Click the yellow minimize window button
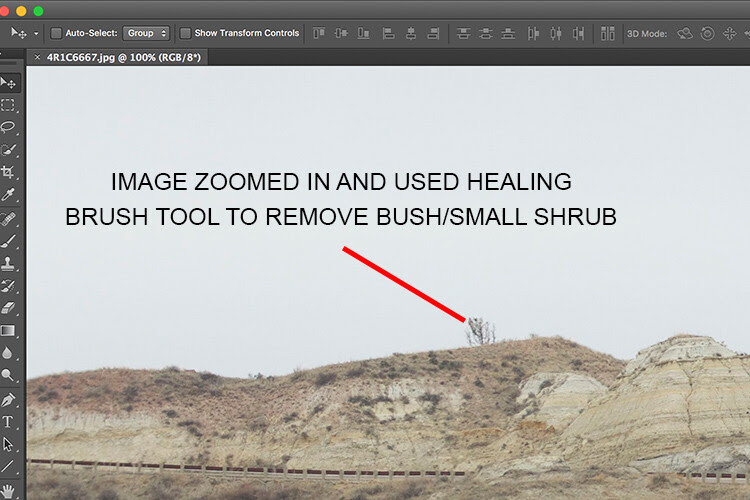This screenshot has height=500, width=750. tap(21, 11)
